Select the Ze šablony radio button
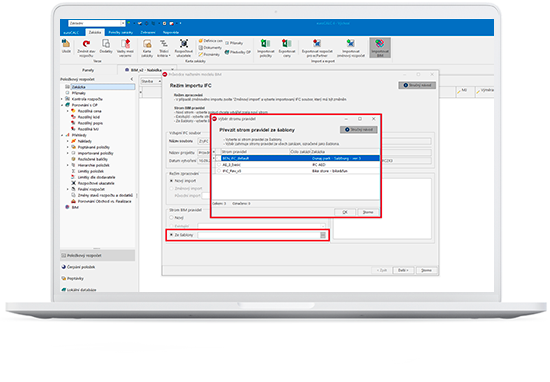 pos(172,235)
